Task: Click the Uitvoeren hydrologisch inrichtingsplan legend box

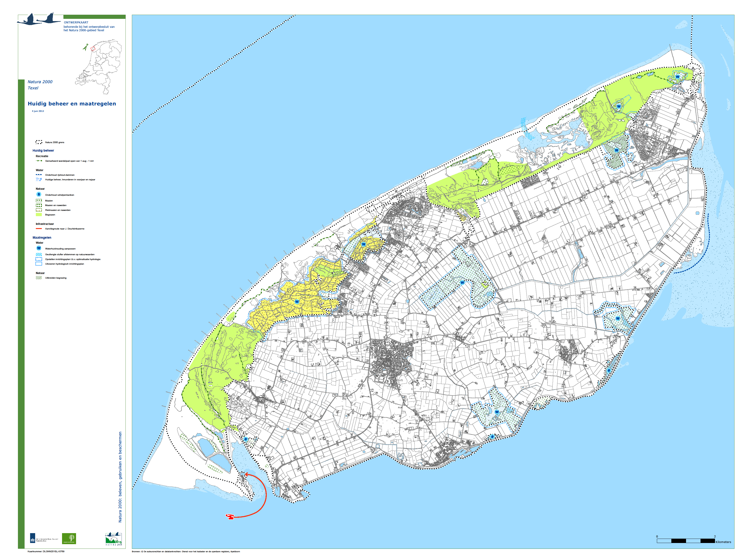Action: coord(39,264)
